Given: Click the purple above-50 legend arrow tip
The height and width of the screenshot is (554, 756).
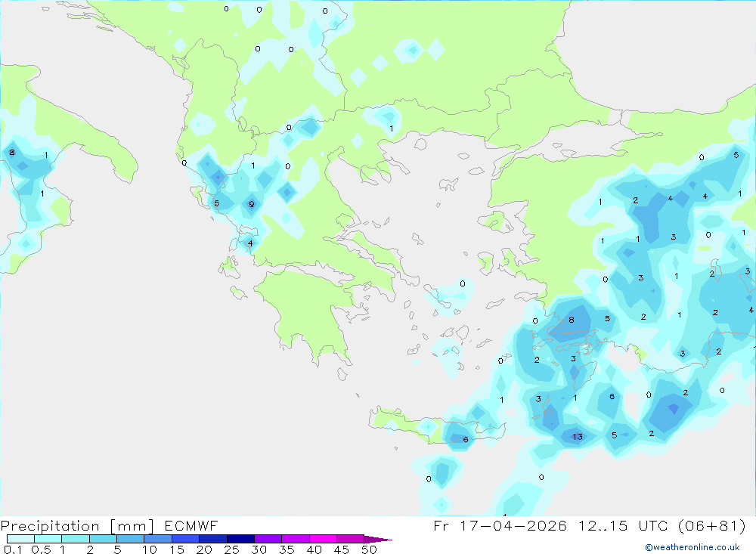Looking at the screenshot, I should click(378, 539).
